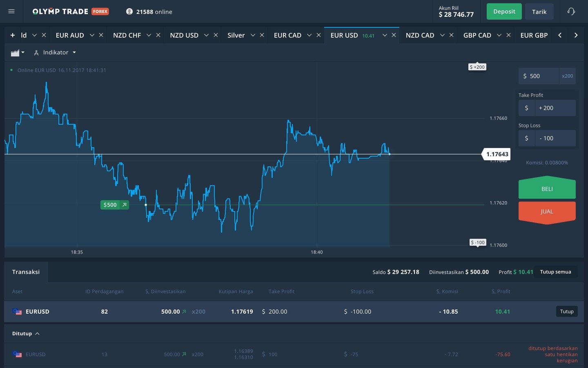The image size is (588, 368).
Task: Open the chart type selector icon
Action: pos(17,53)
